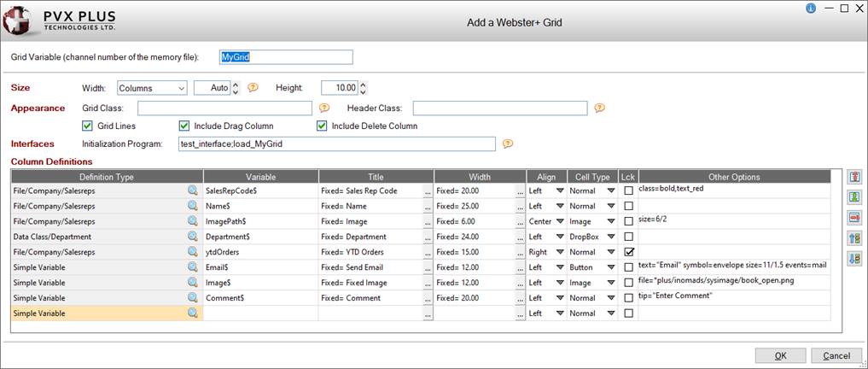868x369 pixels.
Task: Move the selected column row down
Action: (x=854, y=259)
